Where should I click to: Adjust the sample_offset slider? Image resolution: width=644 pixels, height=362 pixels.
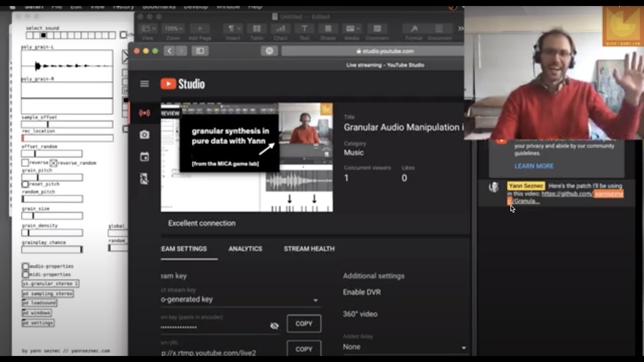(67, 124)
